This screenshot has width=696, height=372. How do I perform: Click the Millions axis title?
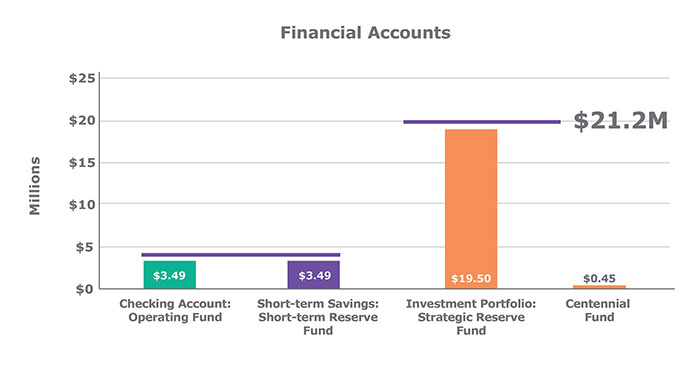35,186
